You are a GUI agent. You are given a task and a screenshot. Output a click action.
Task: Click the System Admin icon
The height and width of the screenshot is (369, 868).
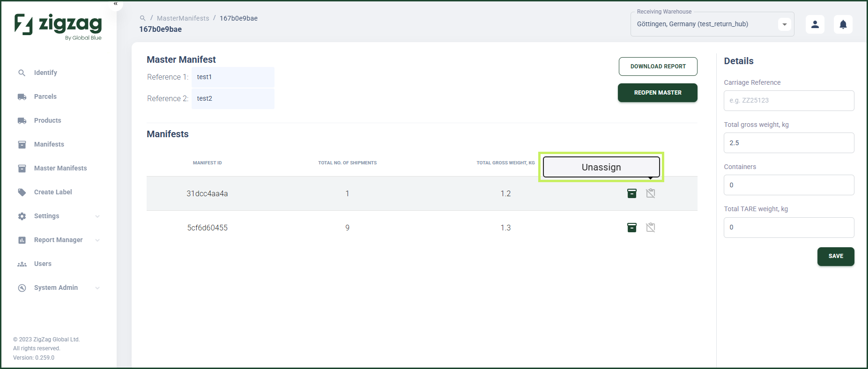pyautogui.click(x=22, y=288)
